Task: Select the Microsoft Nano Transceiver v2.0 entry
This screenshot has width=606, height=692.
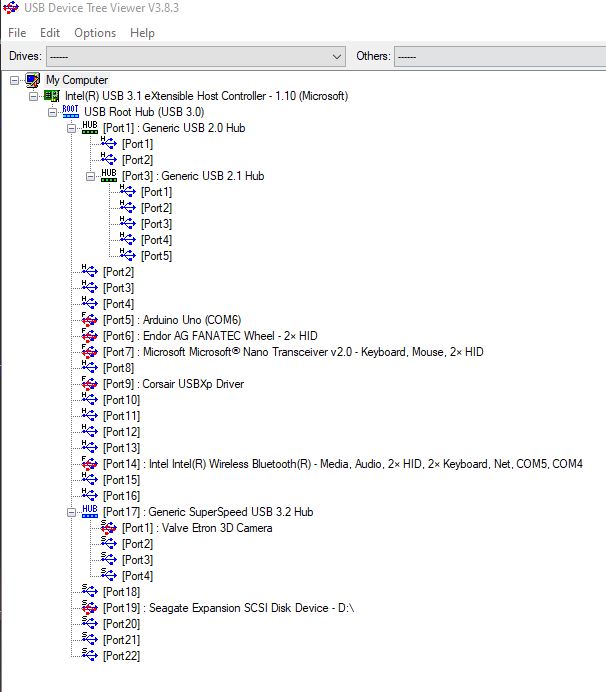Action: [293, 352]
